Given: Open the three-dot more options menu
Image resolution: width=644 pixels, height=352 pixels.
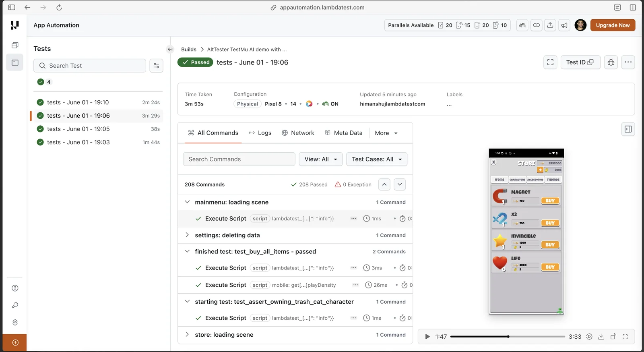Looking at the screenshot, I should pyautogui.click(x=628, y=62).
